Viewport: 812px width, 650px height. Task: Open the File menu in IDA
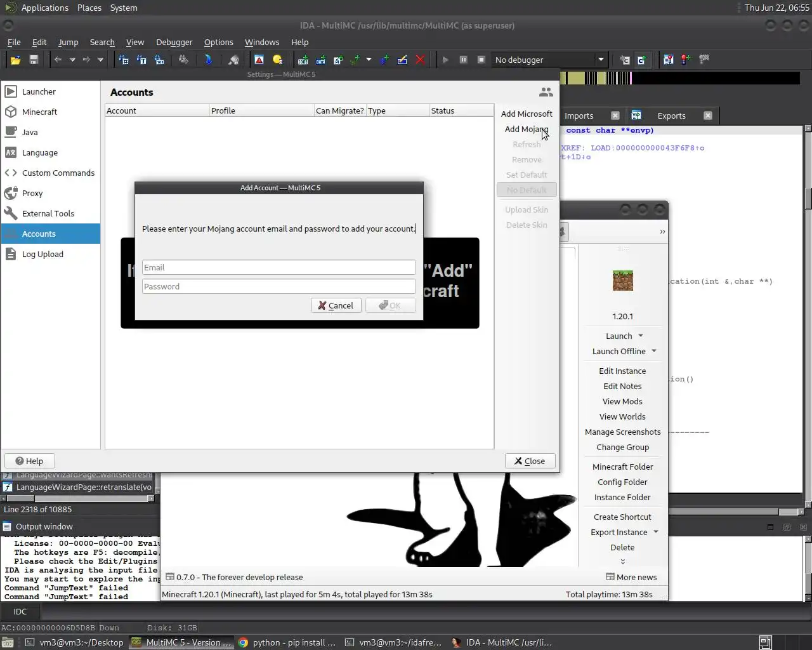[x=14, y=42]
